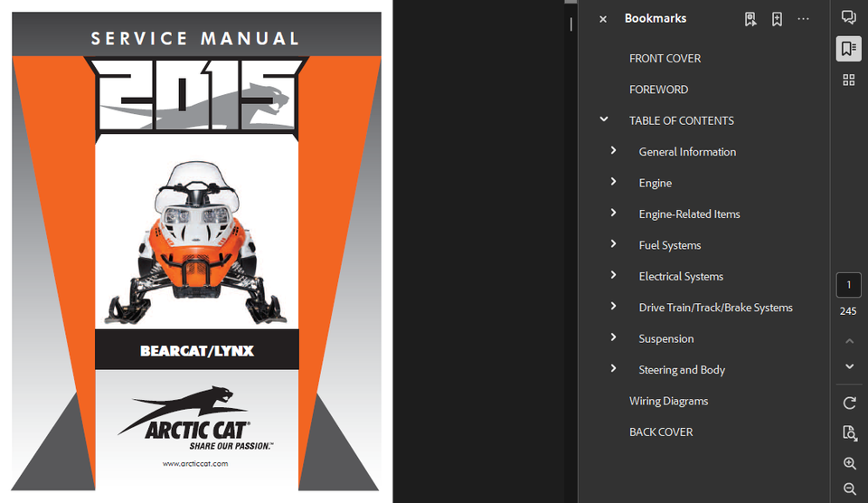Click the document scrollbar thumb
868x503 pixels.
pos(571,2)
